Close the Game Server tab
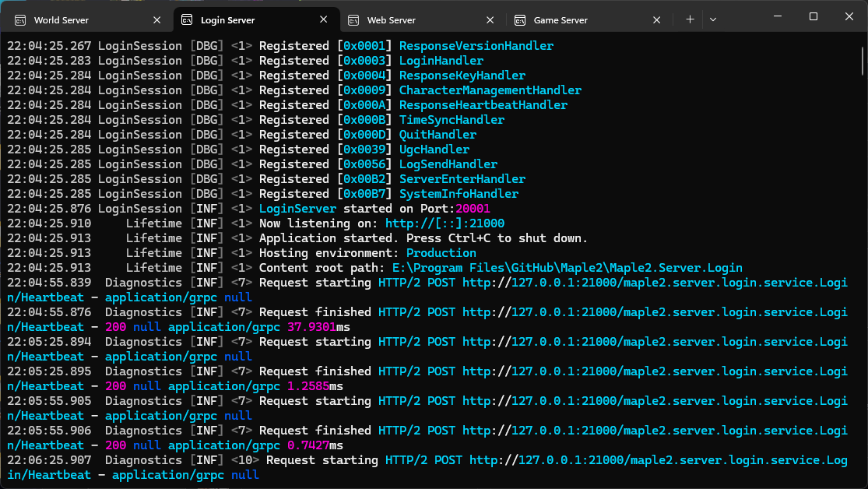The width and height of the screenshot is (868, 489). tap(656, 20)
